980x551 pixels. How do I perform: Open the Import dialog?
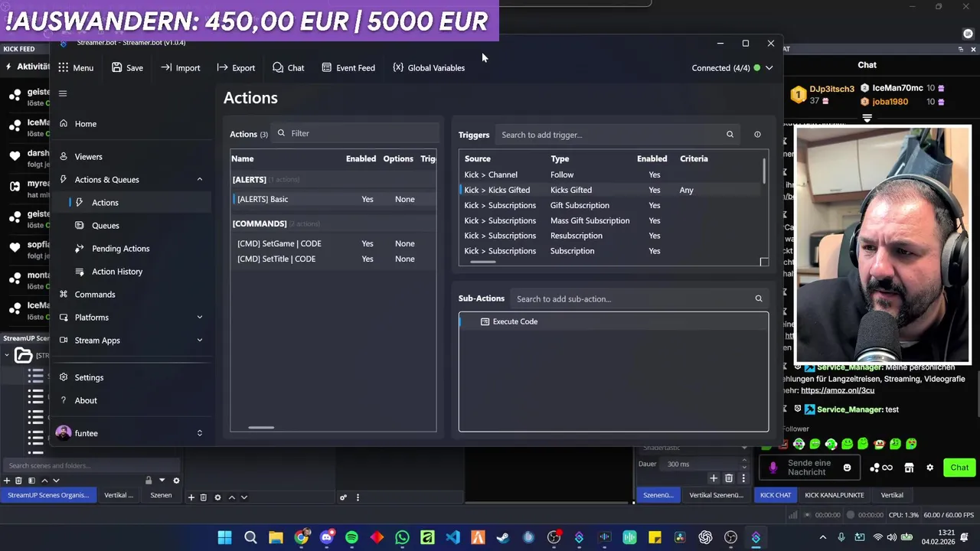coord(180,67)
